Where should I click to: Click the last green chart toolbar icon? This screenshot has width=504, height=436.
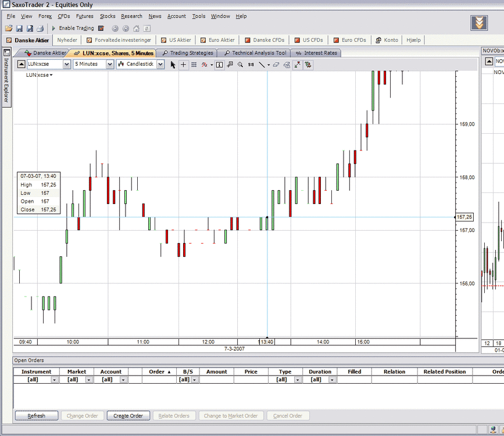[x=308, y=65]
